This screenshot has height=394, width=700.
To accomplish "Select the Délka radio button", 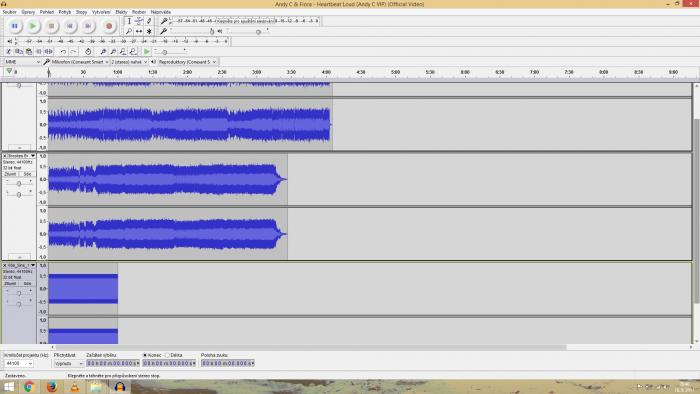I will (167, 355).
